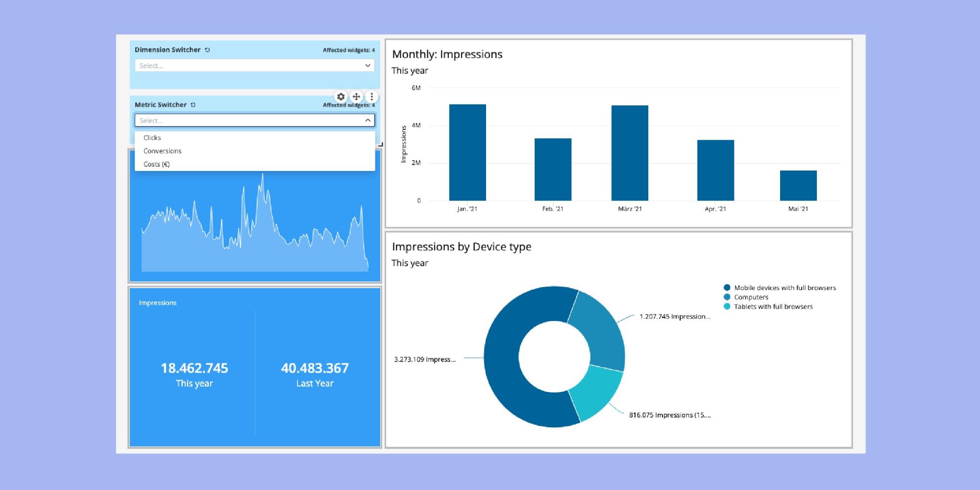Expand the Dimension Switcher dropdown arrow

[367, 66]
